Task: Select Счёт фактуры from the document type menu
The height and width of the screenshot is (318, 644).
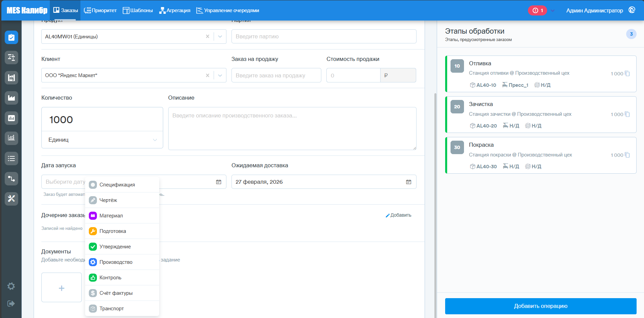Action: click(x=122, y=293)
